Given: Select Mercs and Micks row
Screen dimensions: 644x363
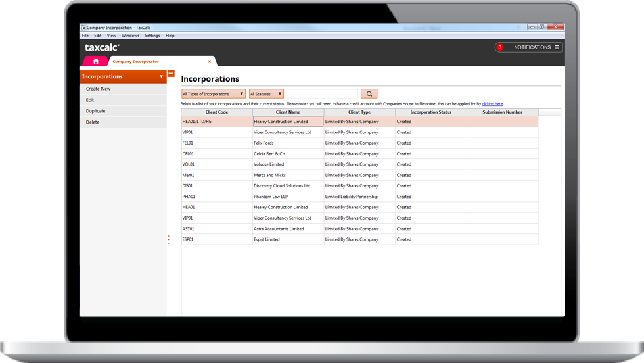Looking at the screenshot, I should click(x=359, y=175).
